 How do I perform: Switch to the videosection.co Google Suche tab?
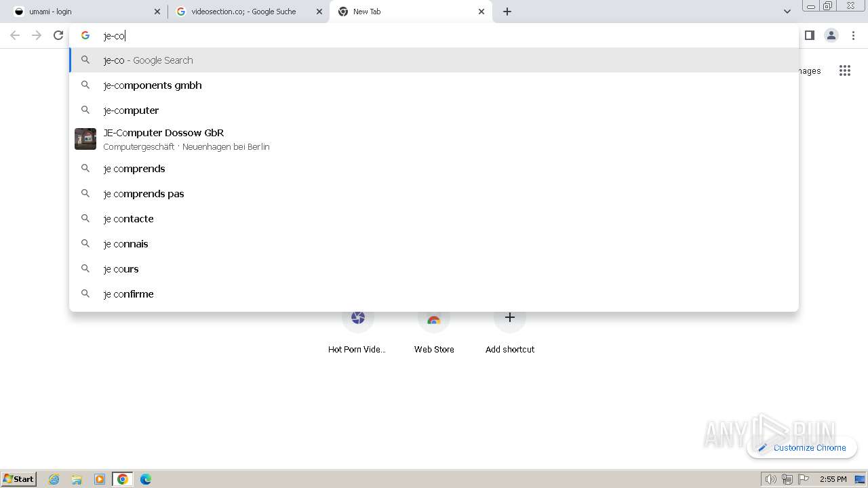(x=249, y=12)
